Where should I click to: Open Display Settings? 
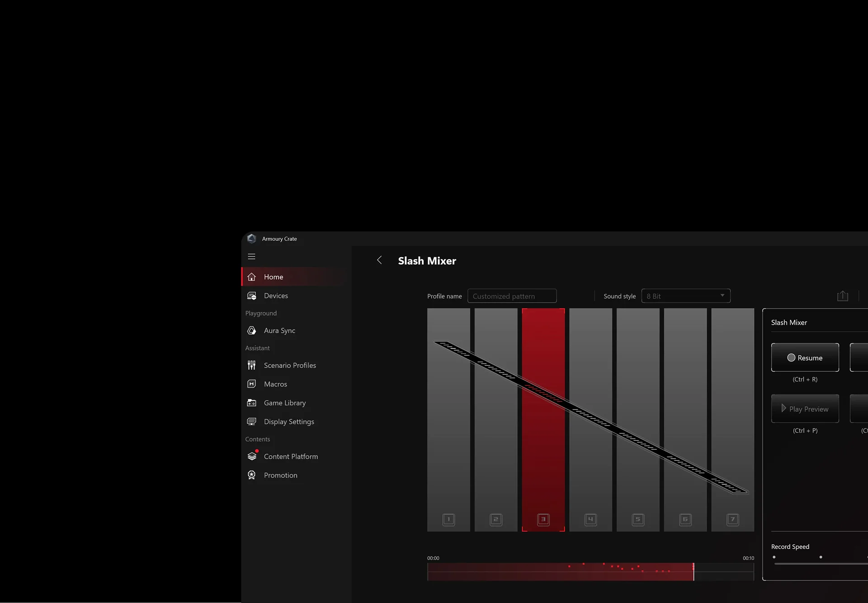[288, 421]
